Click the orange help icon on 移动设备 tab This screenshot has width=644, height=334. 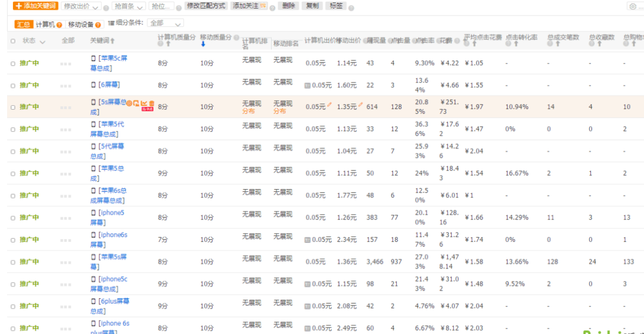coord(98,25)
